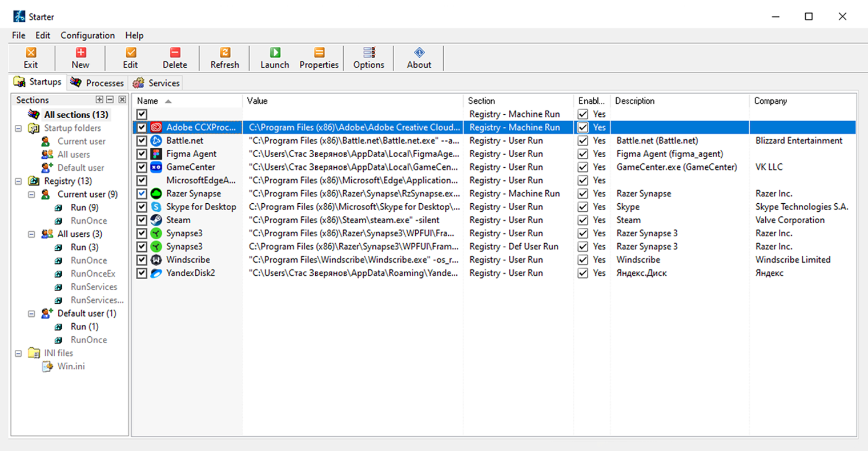
Task: Refresh the startup list
Action: click(x=225, y=58)
